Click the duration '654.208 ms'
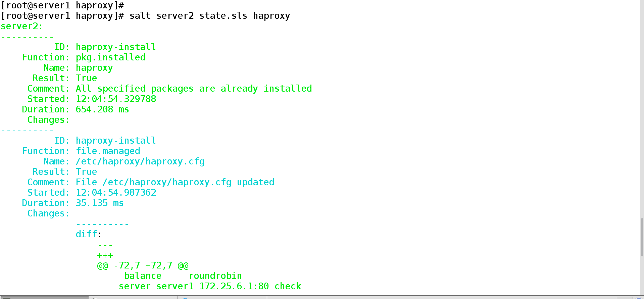 coord(102,109)
